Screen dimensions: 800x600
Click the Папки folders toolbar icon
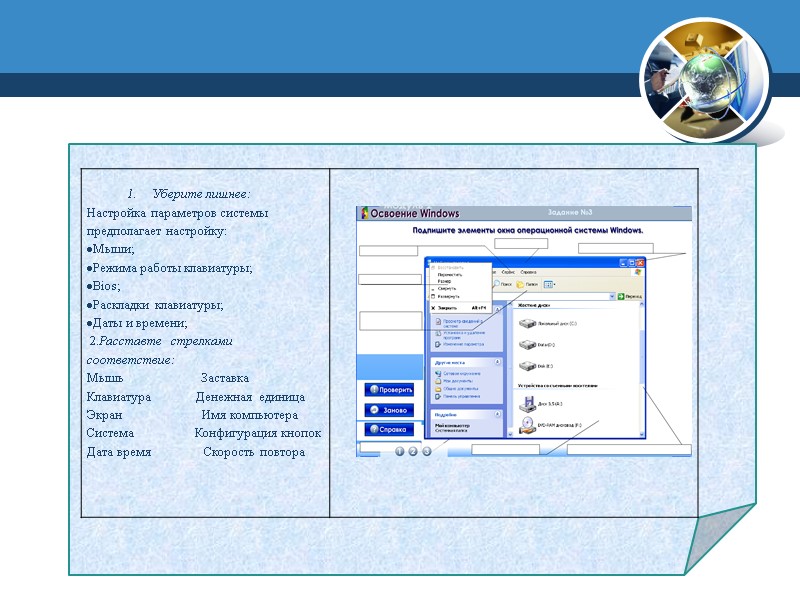520,285
